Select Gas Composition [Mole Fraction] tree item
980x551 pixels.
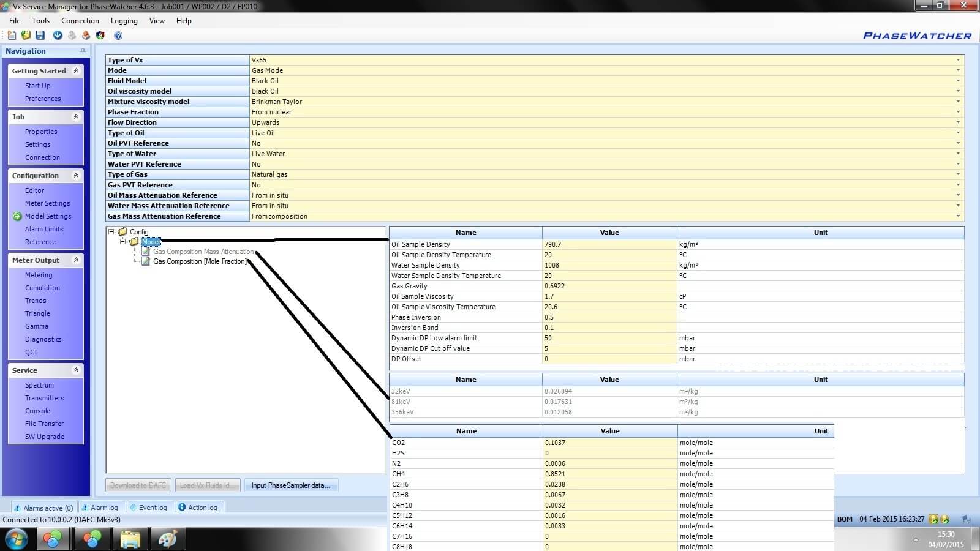(200, 261)
